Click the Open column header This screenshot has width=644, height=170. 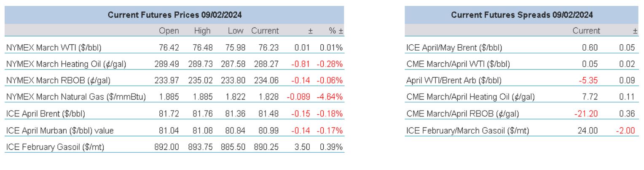point(169,31)
